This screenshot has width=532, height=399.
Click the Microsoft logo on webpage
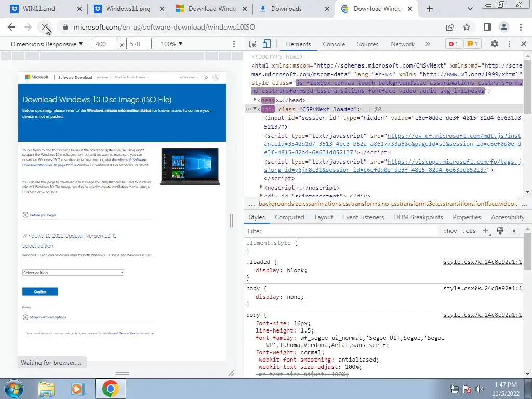pyautogui.click(x=37, y=77)
